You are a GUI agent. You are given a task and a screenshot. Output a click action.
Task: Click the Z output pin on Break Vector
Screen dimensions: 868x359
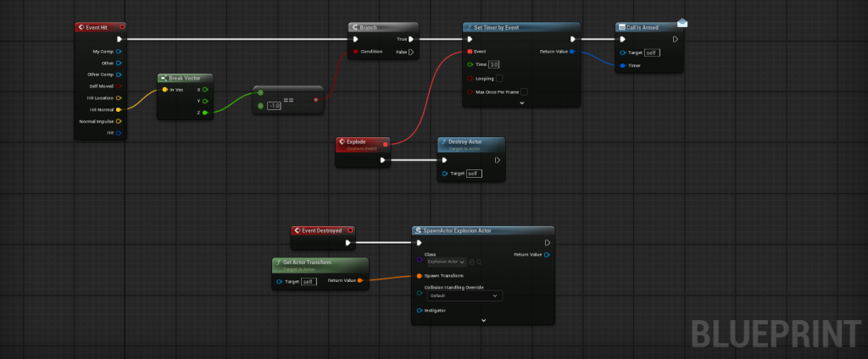204,112
